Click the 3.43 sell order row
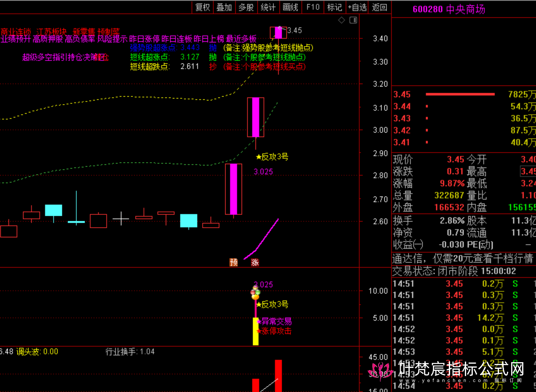The height and width of the screenshot is (392, 536). point(464,118)
